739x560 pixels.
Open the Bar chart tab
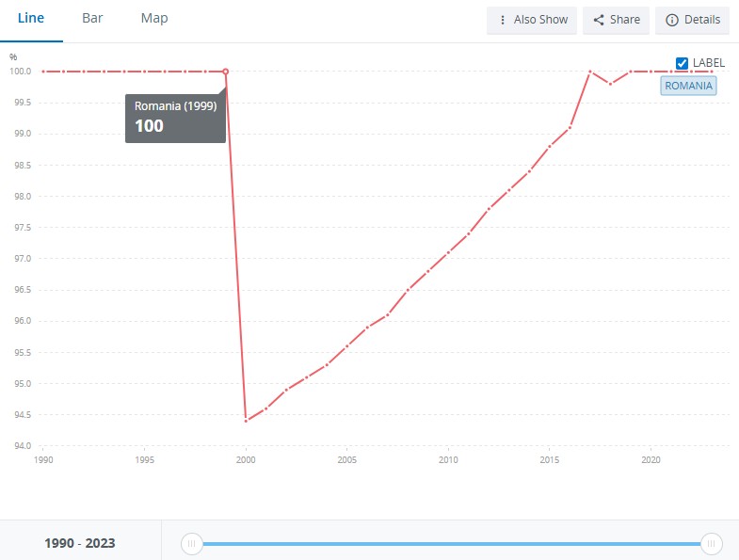(92, 19)
